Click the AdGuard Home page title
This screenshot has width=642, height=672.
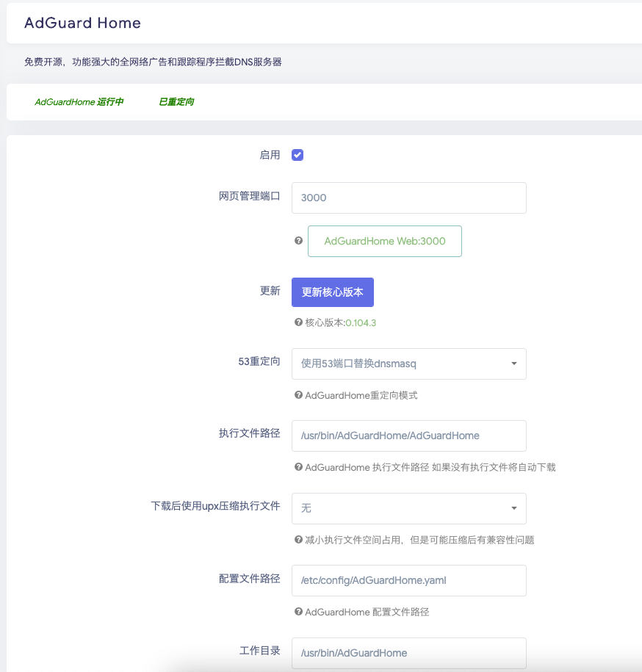coord(83,23)
